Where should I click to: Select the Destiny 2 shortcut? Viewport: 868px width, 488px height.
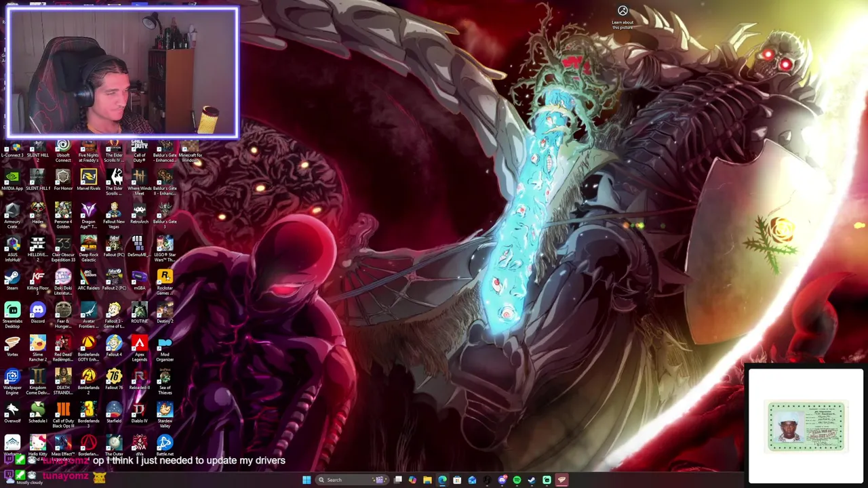pos(165,314)
